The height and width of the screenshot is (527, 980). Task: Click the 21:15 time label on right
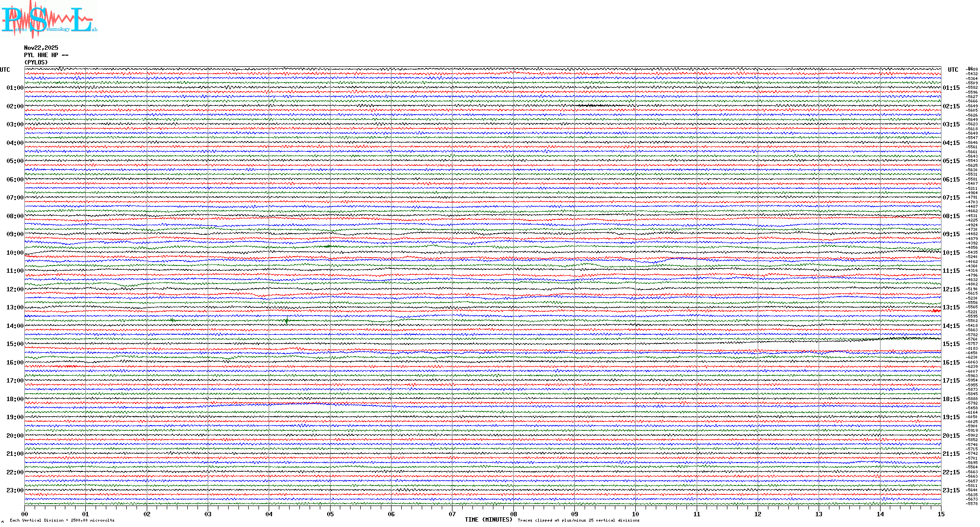[x=951, y=454]
